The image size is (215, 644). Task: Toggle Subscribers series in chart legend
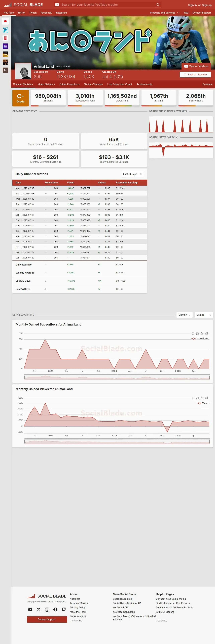click(x=200, y=339)
